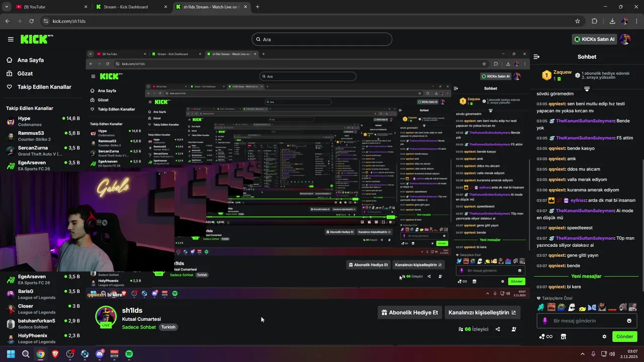Screen dimensions: 644x362
Task: Select the yellow duck emote
Action: pos(582,308)
